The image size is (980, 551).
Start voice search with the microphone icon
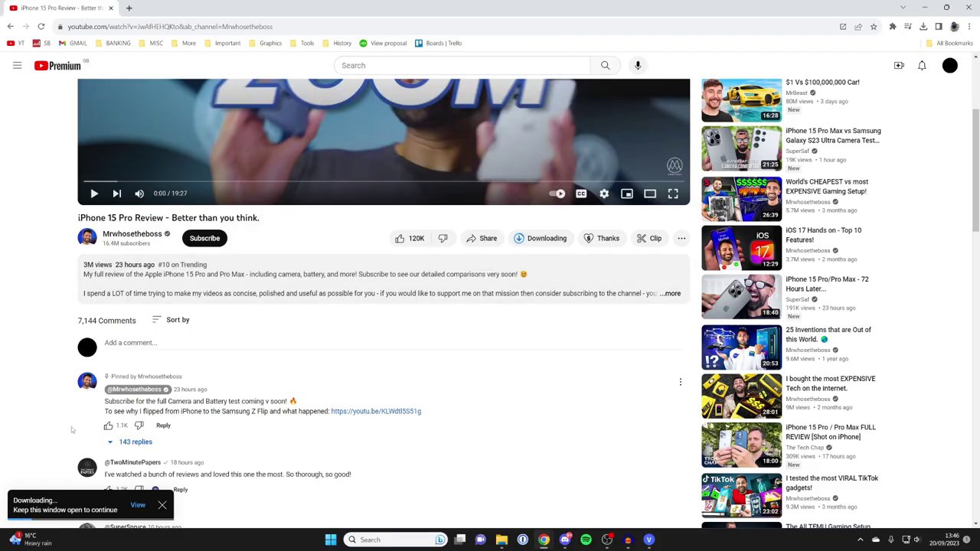point(637,65)
